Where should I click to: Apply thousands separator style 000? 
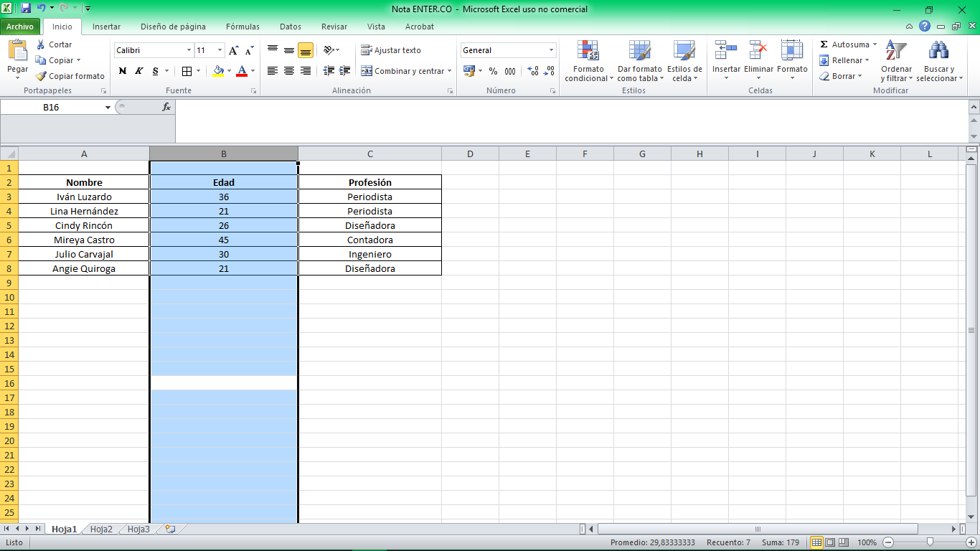pyautogui.click(x=510, y=71)
